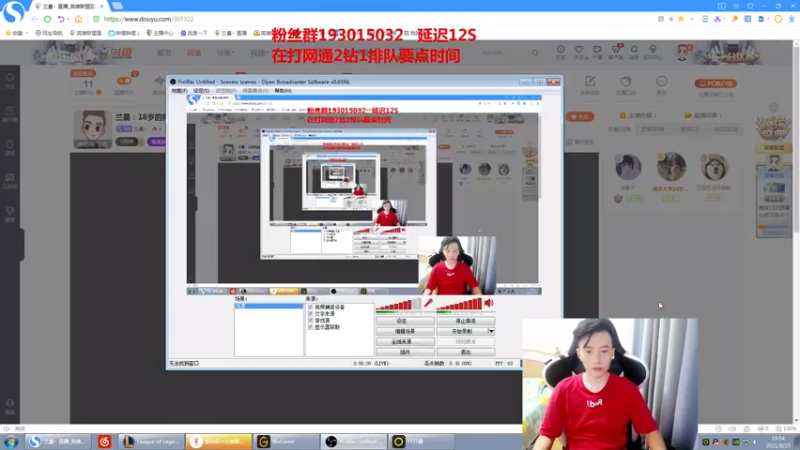
Task: Go to 直播 on Douyu navigation
Action: pyautogui.click(x=194, y=53)
